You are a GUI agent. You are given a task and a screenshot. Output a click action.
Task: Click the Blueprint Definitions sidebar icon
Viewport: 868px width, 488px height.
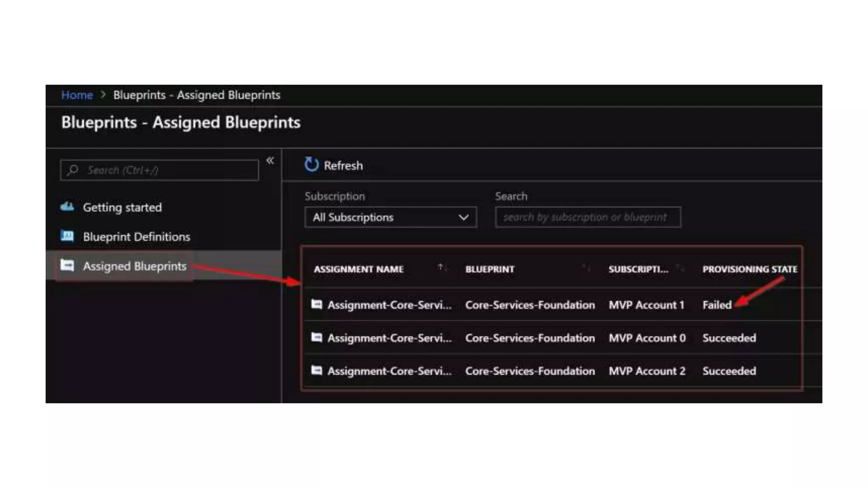point(67,236)
